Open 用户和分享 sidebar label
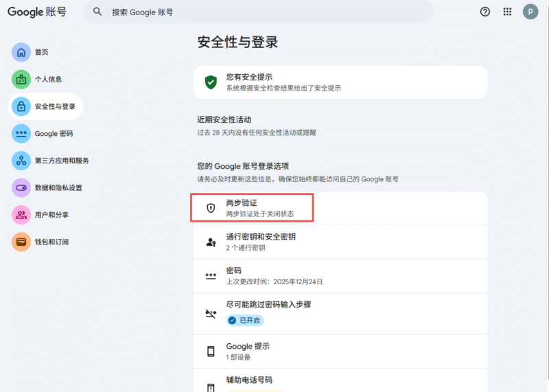This screenshot has width=549, height=392. 52,215
